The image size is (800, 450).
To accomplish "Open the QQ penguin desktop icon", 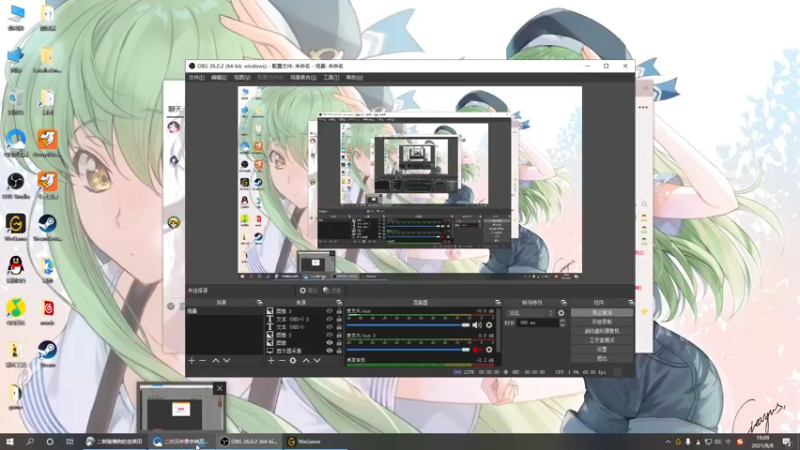I will (x=16, y=269).
